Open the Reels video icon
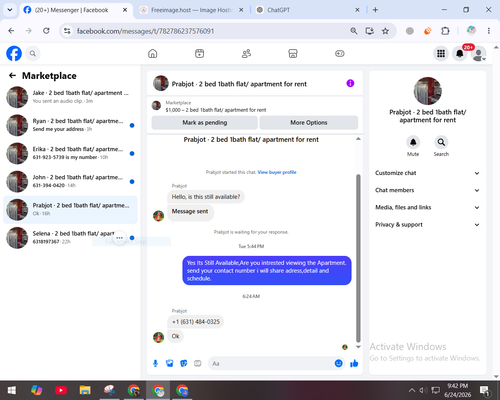500x400 pixels. click(x=199, y=54)
